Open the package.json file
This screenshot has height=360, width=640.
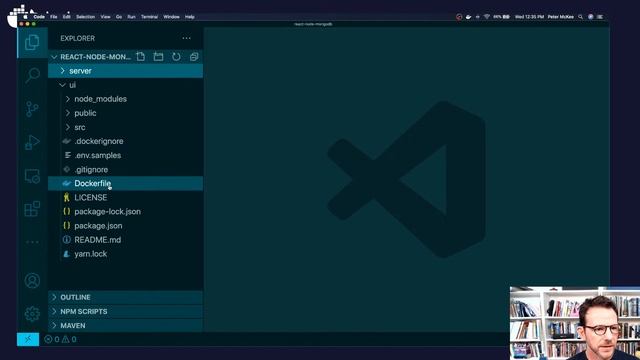click(125, 226)
